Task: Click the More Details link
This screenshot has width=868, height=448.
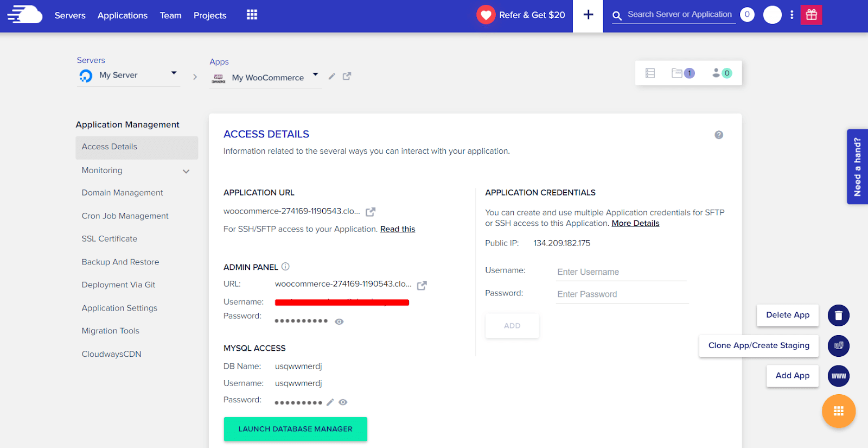Action: 635,223
